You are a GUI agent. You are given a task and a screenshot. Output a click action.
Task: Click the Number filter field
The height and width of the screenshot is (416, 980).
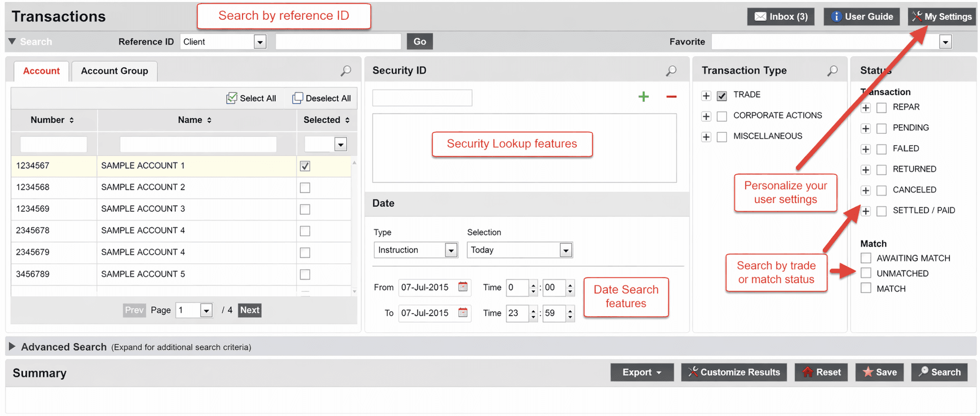(54, 144)
